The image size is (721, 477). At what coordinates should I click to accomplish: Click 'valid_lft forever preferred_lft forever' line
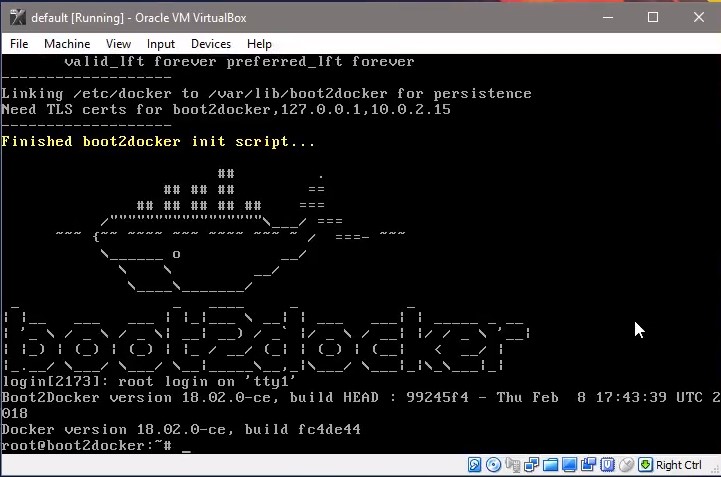pos(239,62)
